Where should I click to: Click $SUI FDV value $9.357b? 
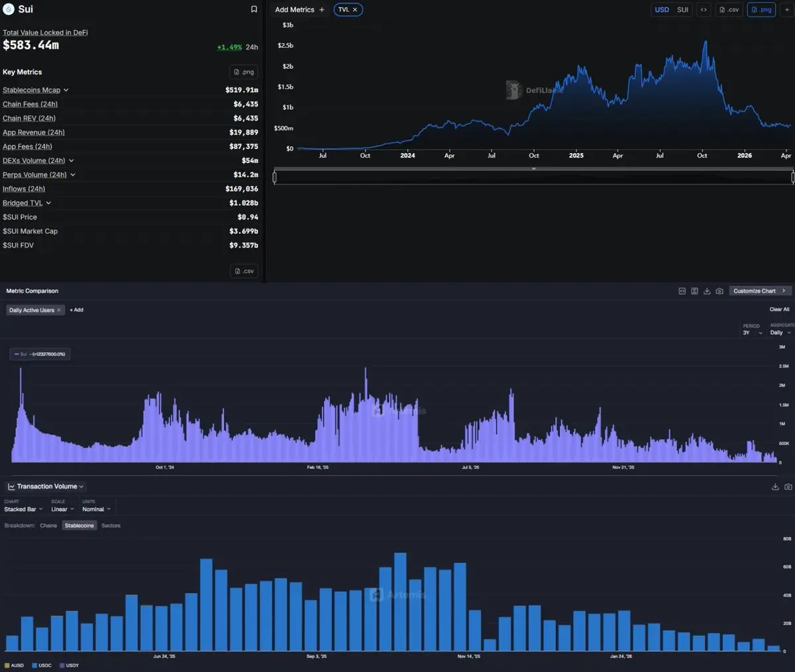coord(244,246)
